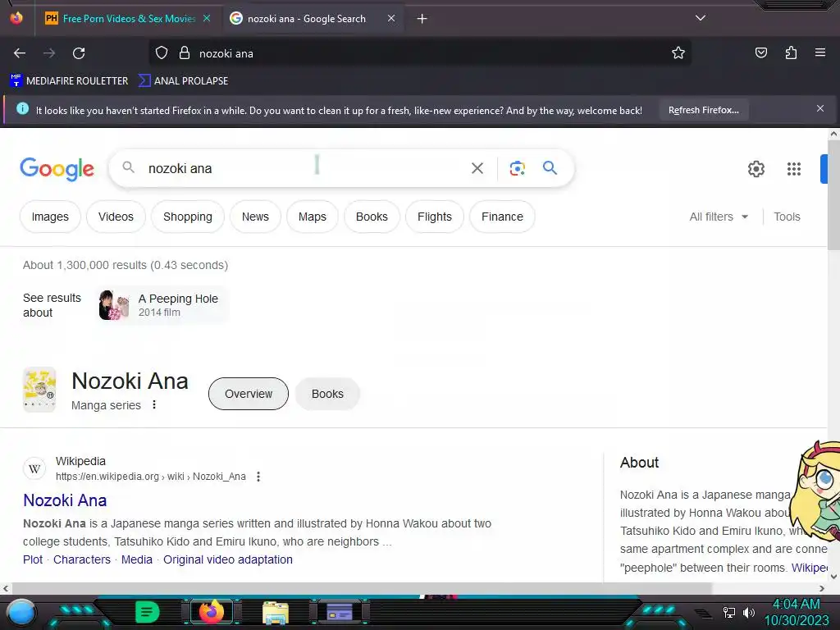The height and width of the screenshot is (630, 840).
Task: Open more options for Wikipedia result
Action: click(258, 477)
